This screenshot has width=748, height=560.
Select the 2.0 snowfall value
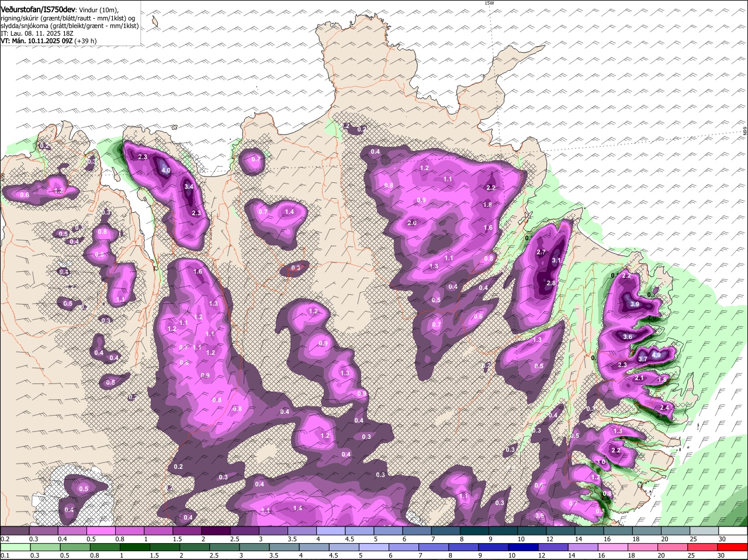[x=411, y=223]
